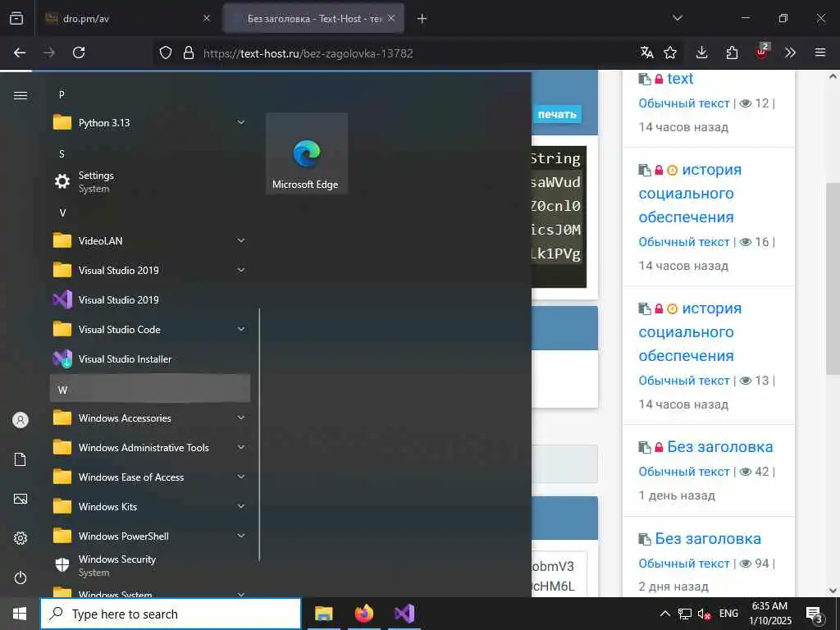Show the tracking protection shield info
The height and width of the screenshot is (630, 840).
[x=166, y=52]
